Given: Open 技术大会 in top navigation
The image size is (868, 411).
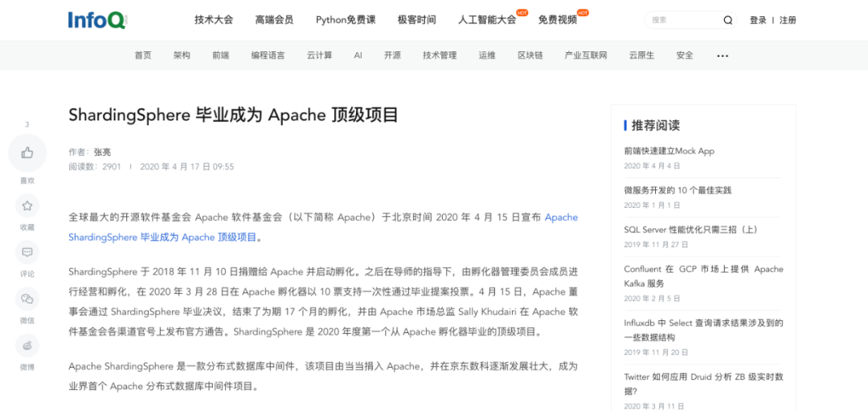Looking at the screenshot, I should [214, 20].
